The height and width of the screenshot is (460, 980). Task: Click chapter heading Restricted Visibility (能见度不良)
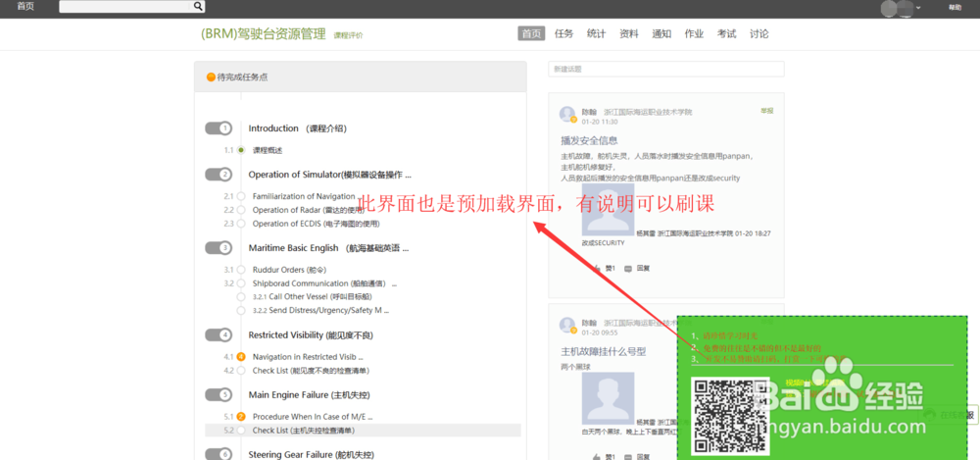click(x=311, y=334)
